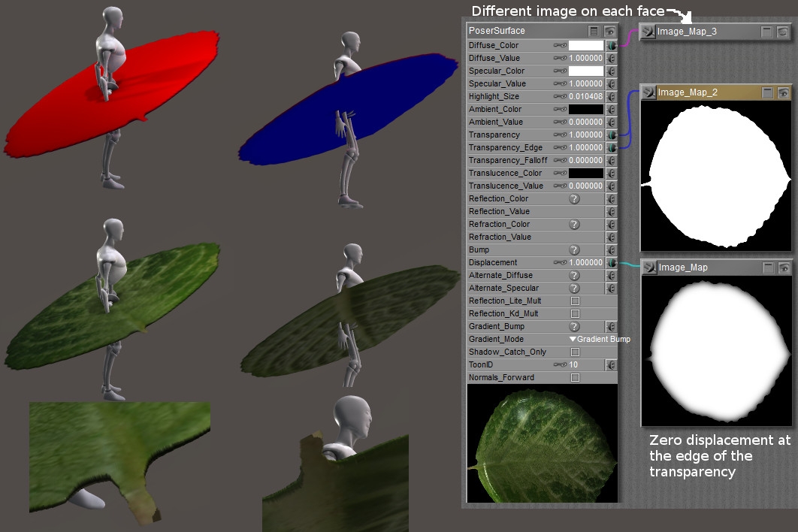The image size is (798, 532).
Task: Click the Translucence_Value label
Action: 506,186
